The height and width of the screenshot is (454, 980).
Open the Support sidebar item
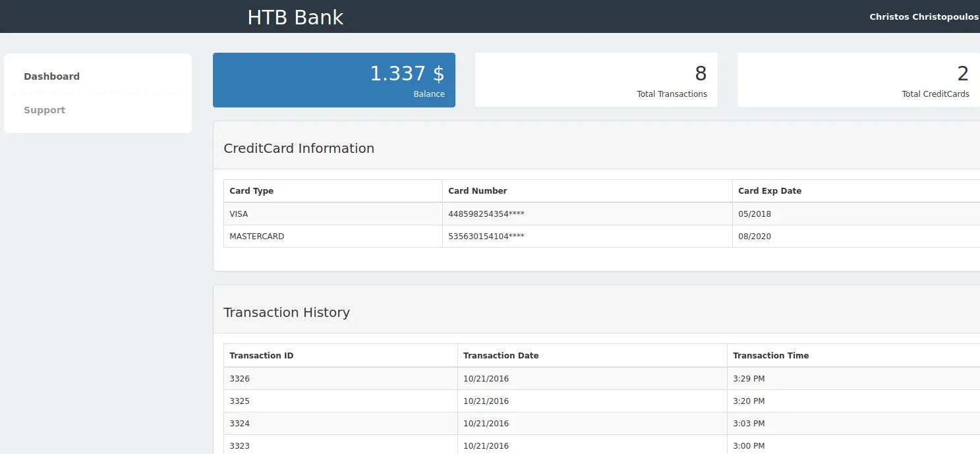coord(44,110)
